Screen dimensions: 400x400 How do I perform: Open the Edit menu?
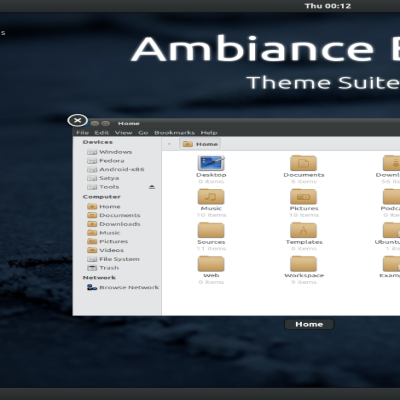click(x=102, y=133)
